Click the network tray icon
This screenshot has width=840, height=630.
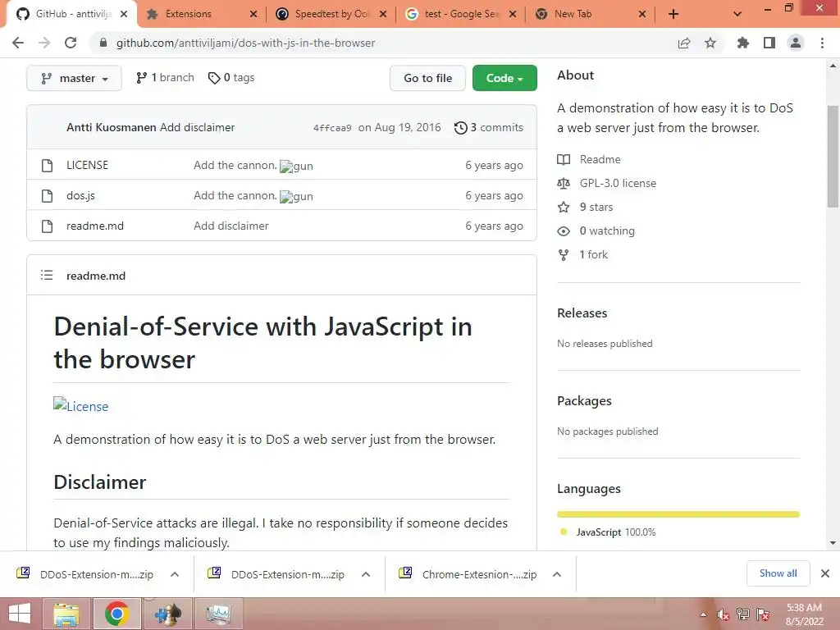click(x=743, y=614)
